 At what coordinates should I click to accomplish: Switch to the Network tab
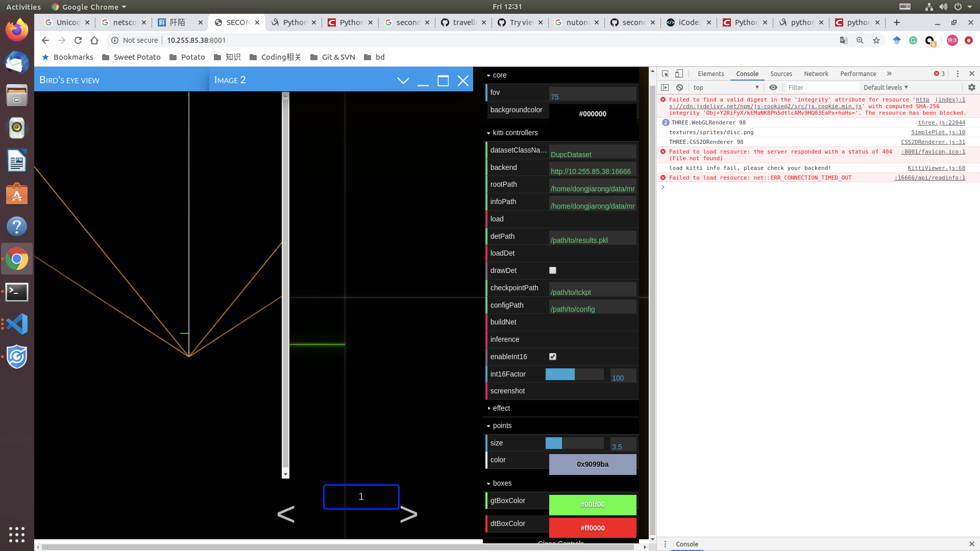click(816, 73)
